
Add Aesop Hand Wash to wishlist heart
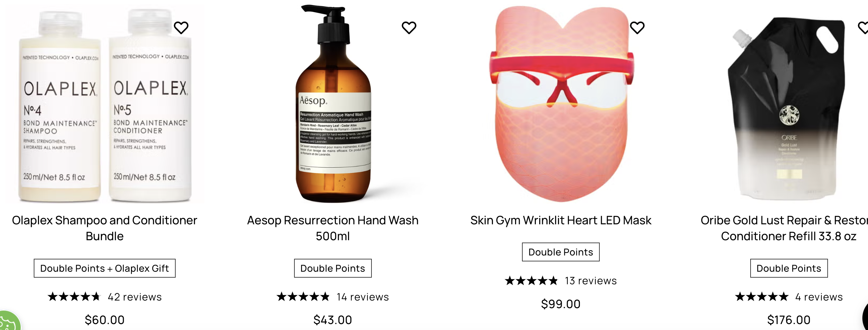(409, 28)
